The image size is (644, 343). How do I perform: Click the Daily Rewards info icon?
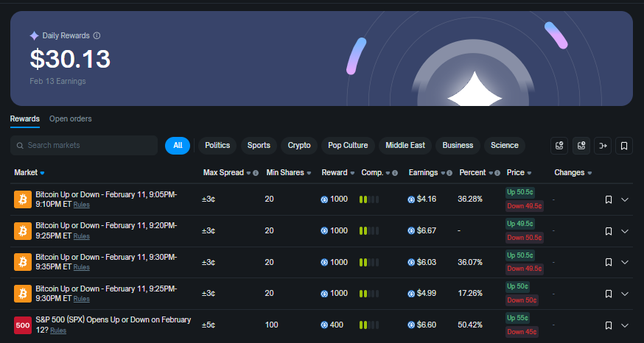[97, 35]
